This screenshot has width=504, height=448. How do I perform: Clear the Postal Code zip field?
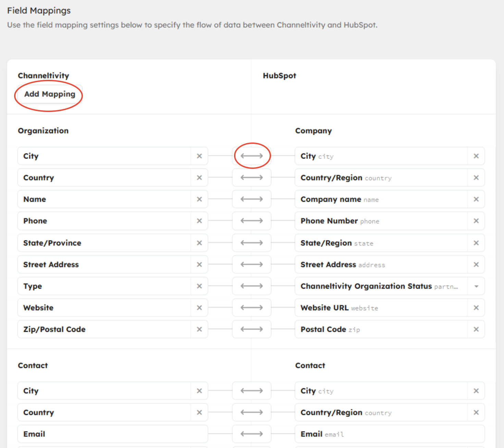[x=476, y=329]
